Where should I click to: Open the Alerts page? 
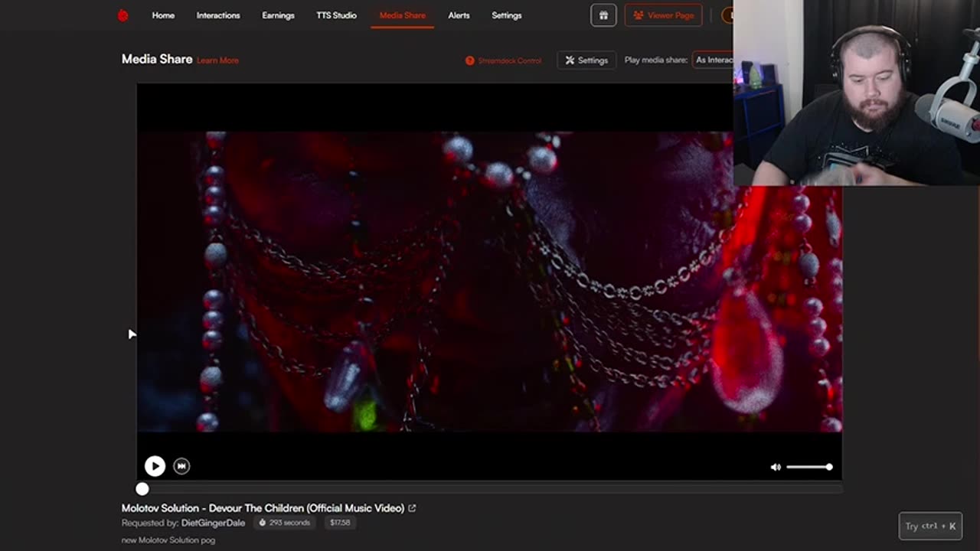click(459, 15)
